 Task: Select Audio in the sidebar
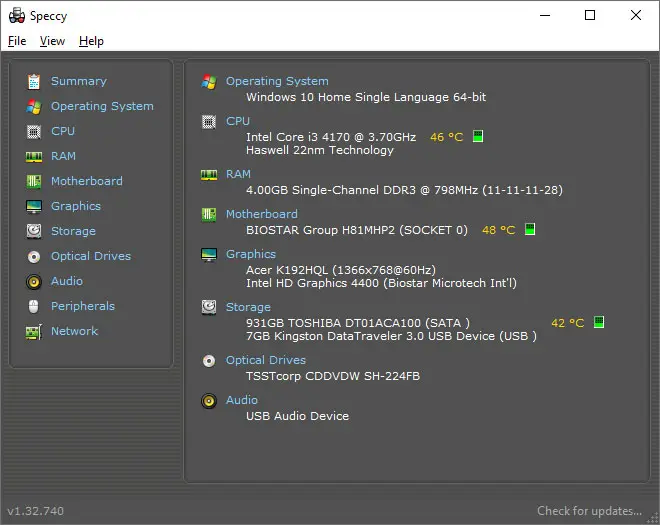click(67, 281)
